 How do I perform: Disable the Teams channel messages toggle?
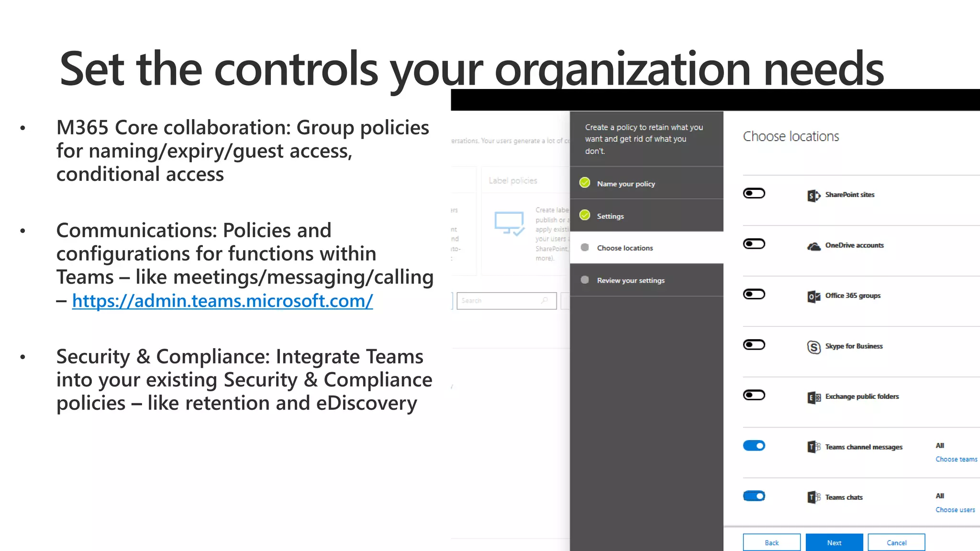click(x=754, y=446)
